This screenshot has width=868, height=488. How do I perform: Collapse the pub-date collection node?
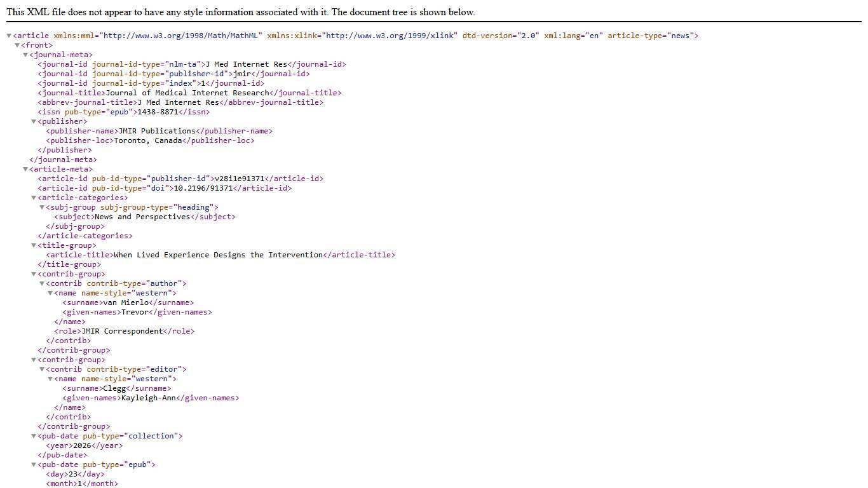coord(34,437)
